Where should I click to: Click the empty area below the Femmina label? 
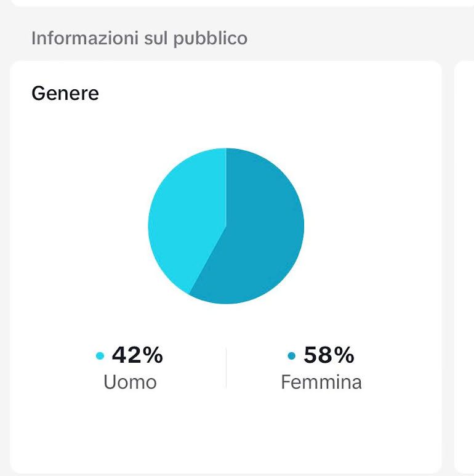[x=321, y=431]
